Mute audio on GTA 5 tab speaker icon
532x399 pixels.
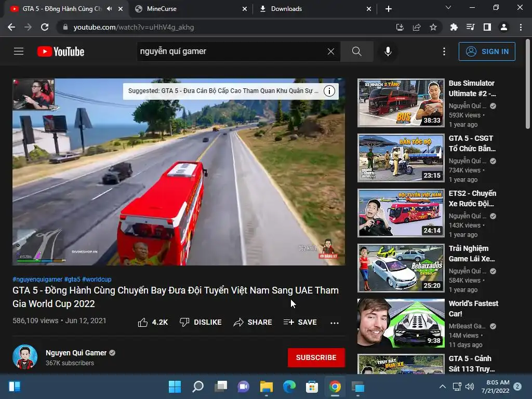(109, 9)
